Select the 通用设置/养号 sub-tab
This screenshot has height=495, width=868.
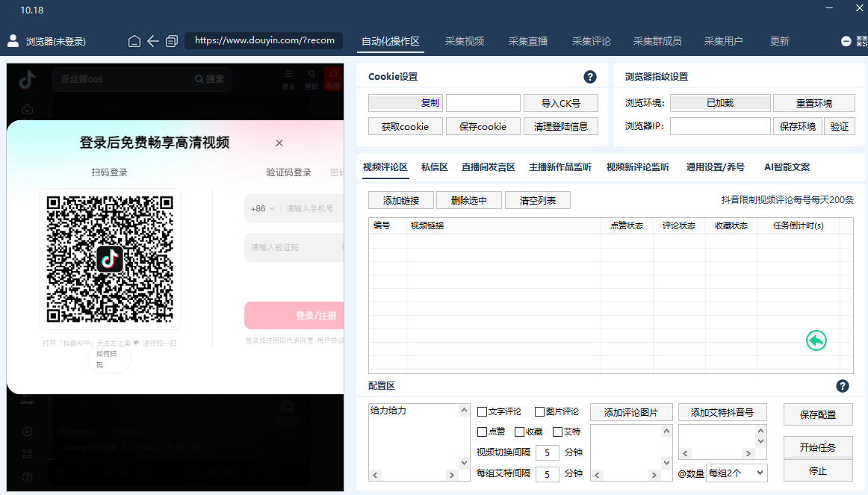point(715,167)
